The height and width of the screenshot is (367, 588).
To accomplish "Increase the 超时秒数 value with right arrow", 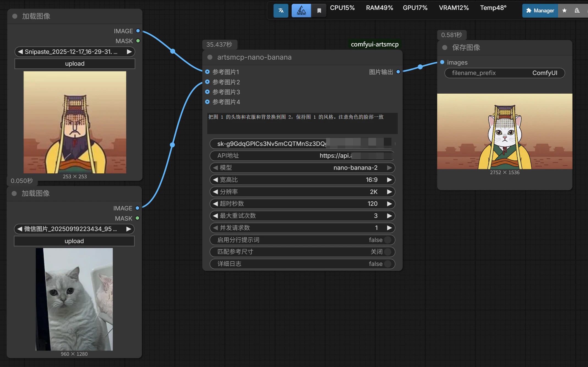I will pos(389,204).
